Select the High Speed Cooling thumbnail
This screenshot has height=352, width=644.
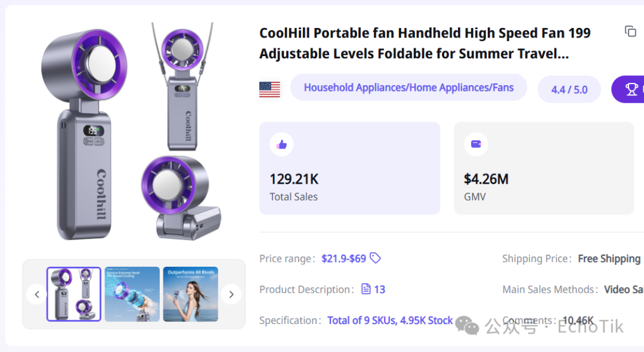pyautogui.click(x=132, y=294)
